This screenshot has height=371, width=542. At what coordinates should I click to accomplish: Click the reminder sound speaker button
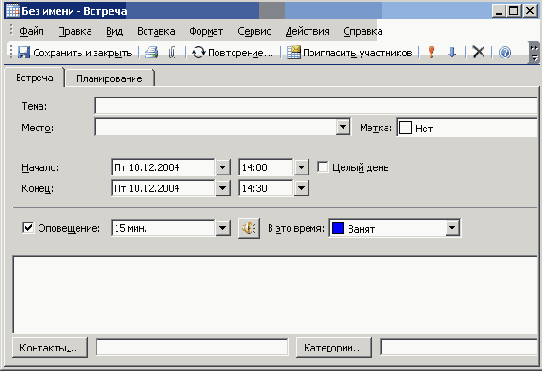point(249,228)
